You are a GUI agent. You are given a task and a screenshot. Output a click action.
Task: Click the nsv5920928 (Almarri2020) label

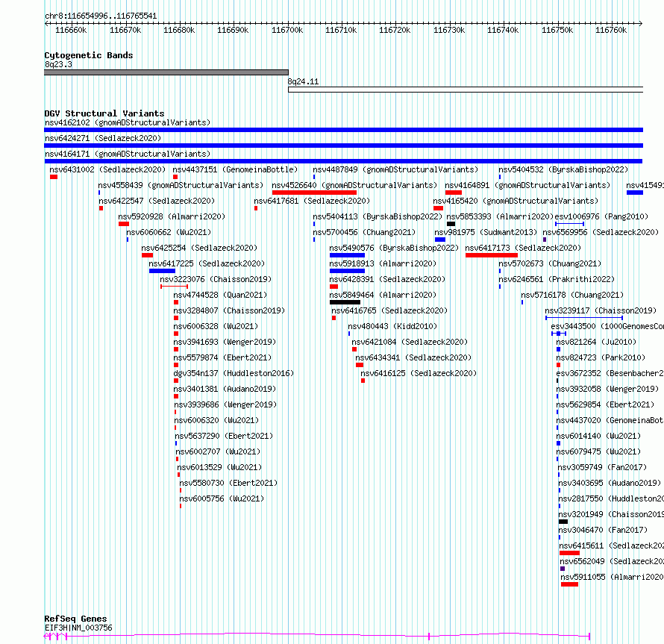tap(172, 216)
